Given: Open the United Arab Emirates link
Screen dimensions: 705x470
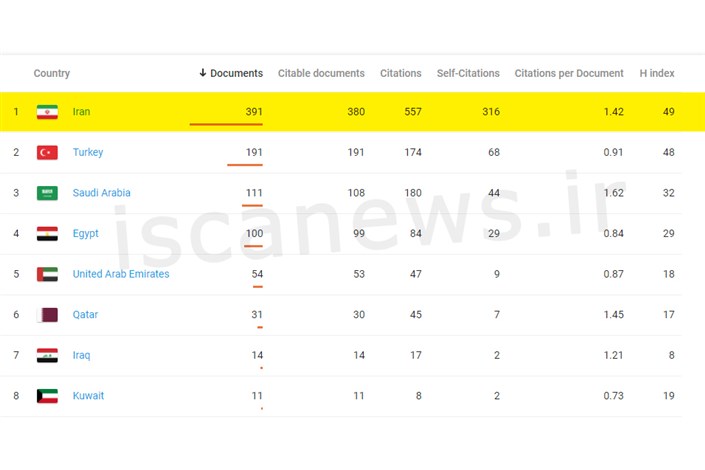Looking at the screenshot, I should [x=121, y=274].
